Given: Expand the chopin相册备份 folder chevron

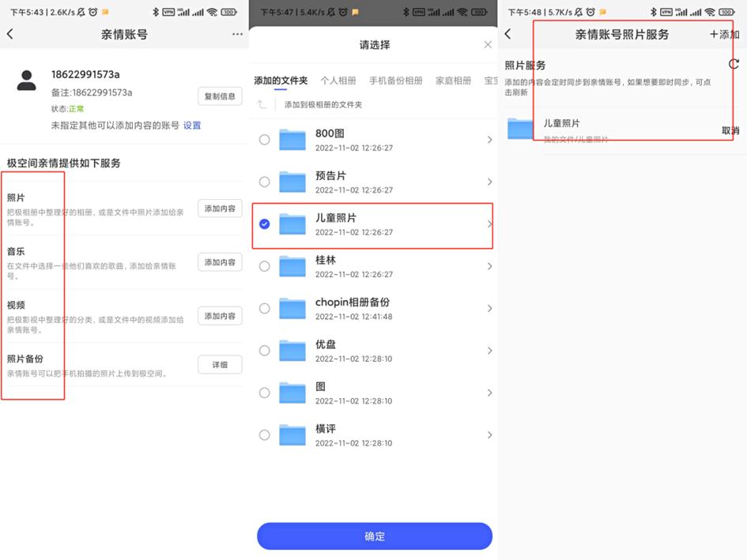Looking at the screenshot, I should 489,309.
